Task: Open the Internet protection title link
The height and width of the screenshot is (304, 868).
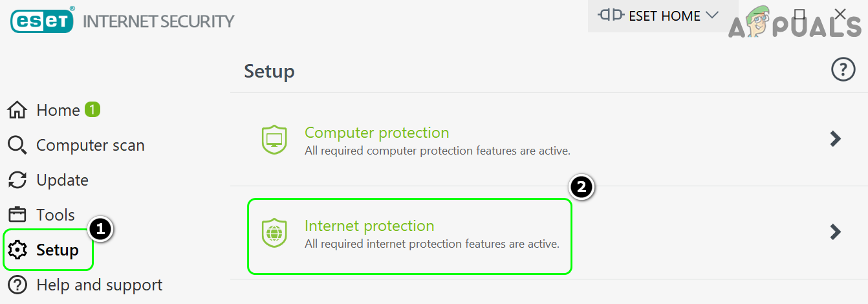Action: tap(369, 226)
